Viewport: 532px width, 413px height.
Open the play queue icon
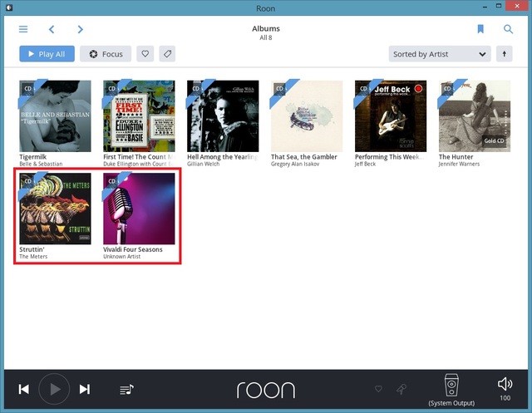pos(126,389)
